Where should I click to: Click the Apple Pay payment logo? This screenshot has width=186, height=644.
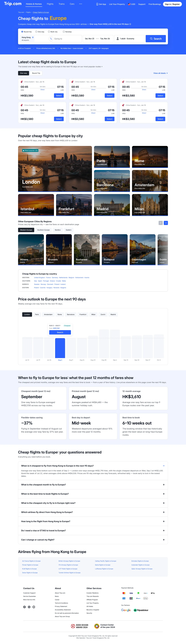point(153,593)
